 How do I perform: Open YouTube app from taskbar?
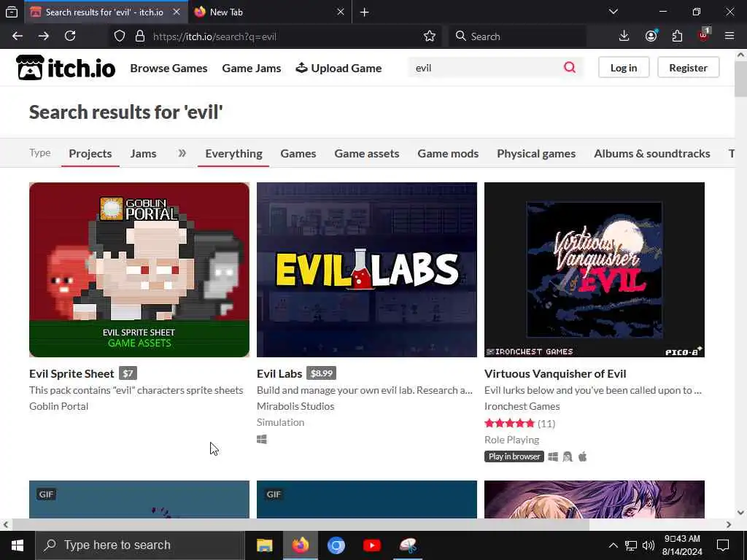pyautogui.click(x=371, y=545)
